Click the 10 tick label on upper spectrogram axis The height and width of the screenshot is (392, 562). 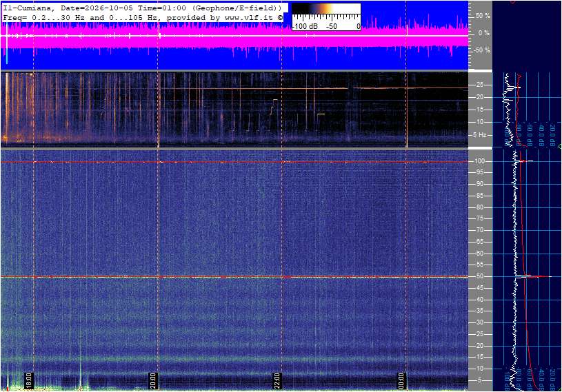click(479, 122)
